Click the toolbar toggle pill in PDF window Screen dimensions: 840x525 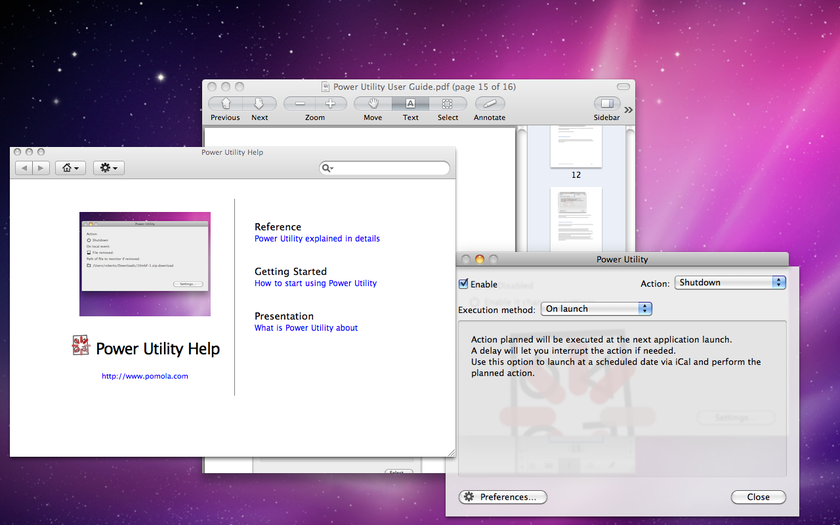[x=623, y=86]
